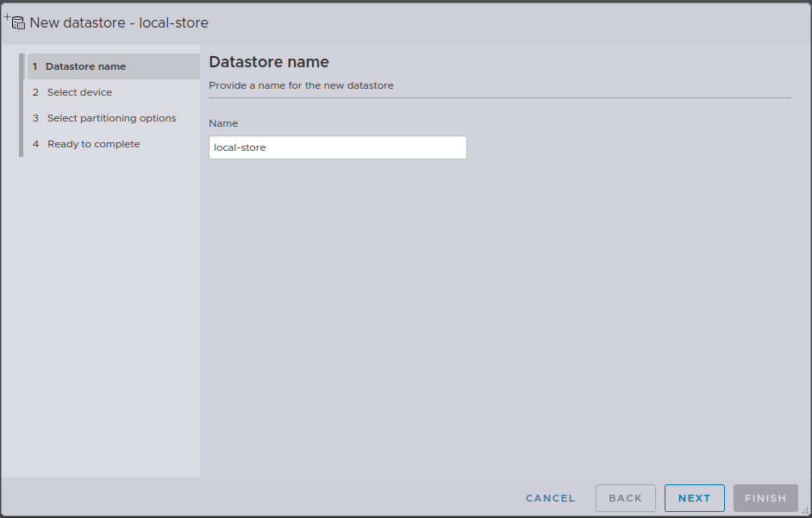Click the Name label above the text box
Image resolution: width=812 pixels, height=518 pixels.
(x=222, y=123)
